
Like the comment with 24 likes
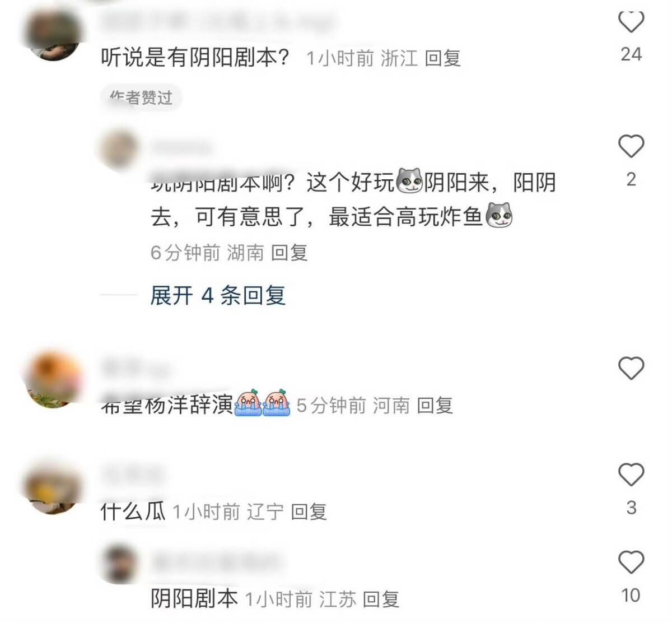coord(631,21)
